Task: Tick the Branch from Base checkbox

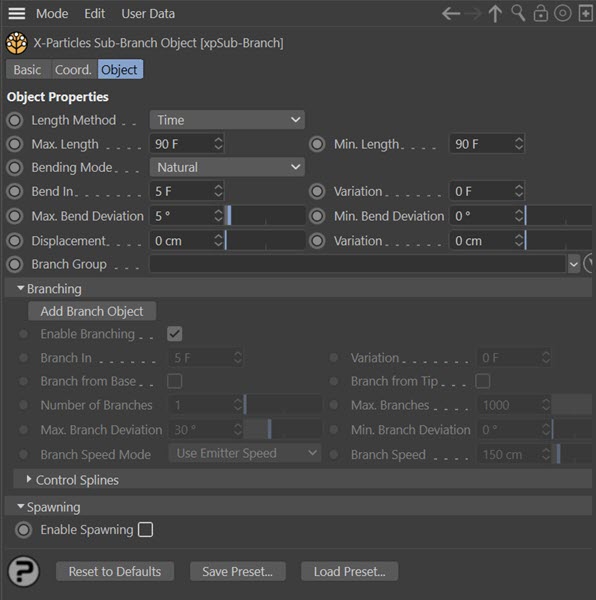Action: click(x=174, y=381)
